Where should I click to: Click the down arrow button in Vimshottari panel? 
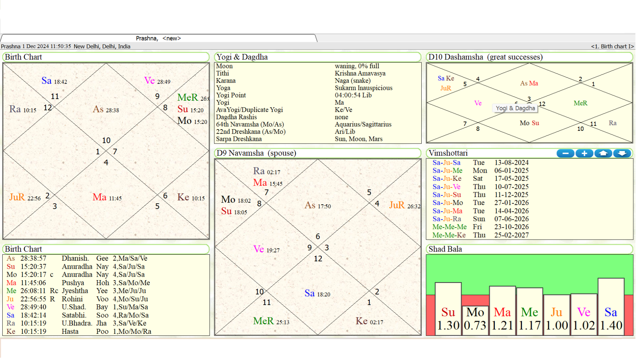point(622,153)
